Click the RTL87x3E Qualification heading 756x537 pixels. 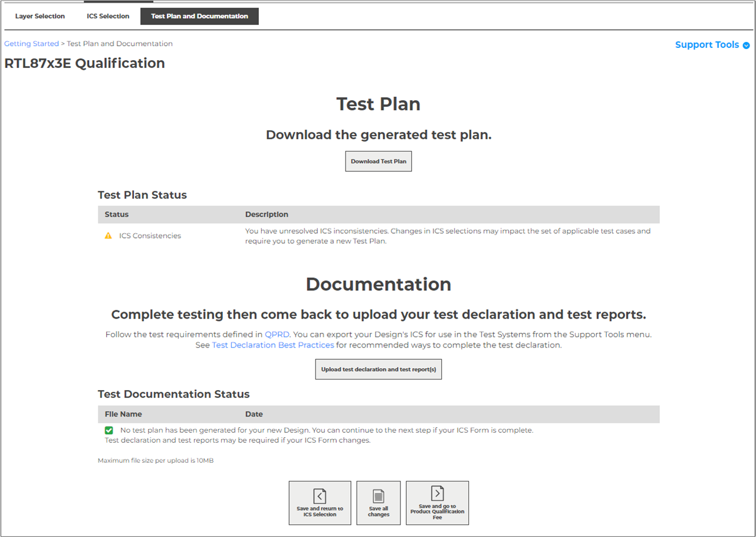pyautogui.click(x=85, y=63)
